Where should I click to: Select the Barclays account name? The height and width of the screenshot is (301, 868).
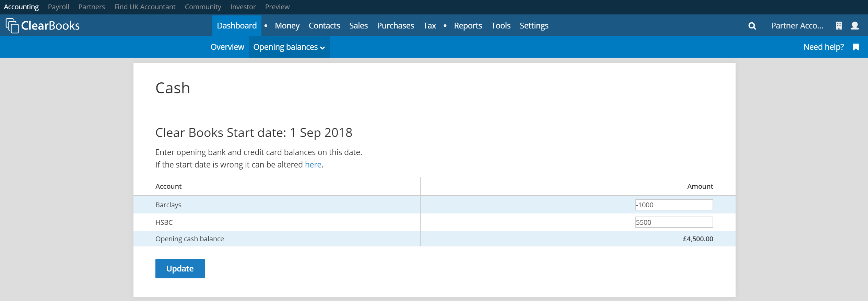coord(168,205)
